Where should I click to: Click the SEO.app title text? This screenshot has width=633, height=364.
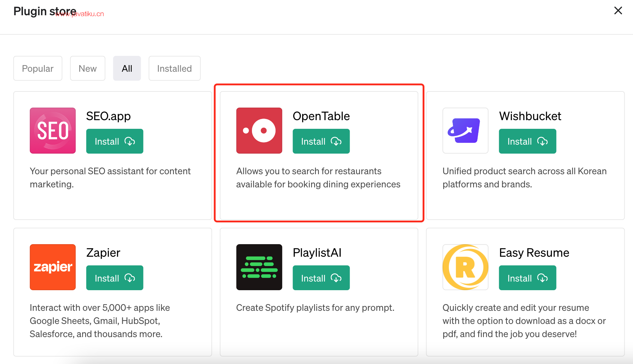click(108, 116)
